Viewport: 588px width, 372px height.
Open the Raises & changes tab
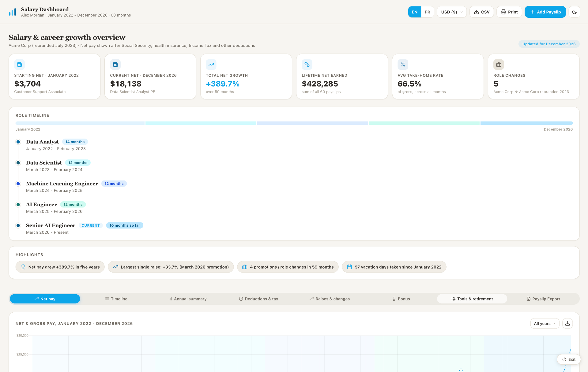[x=330, y=299]
